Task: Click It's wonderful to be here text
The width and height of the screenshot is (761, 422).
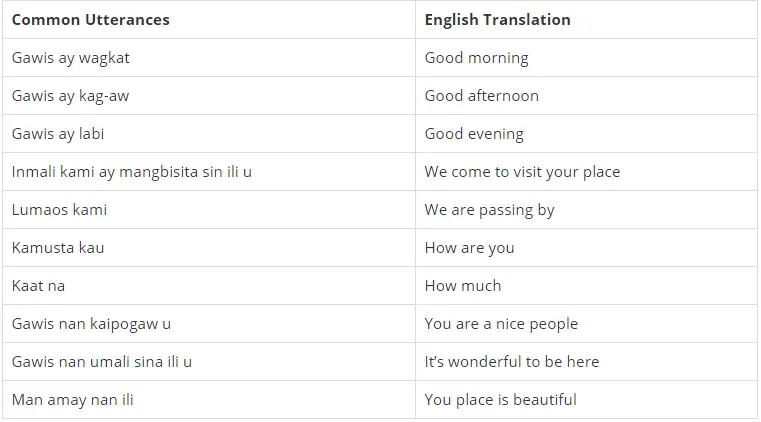Action: click(512, 362)
